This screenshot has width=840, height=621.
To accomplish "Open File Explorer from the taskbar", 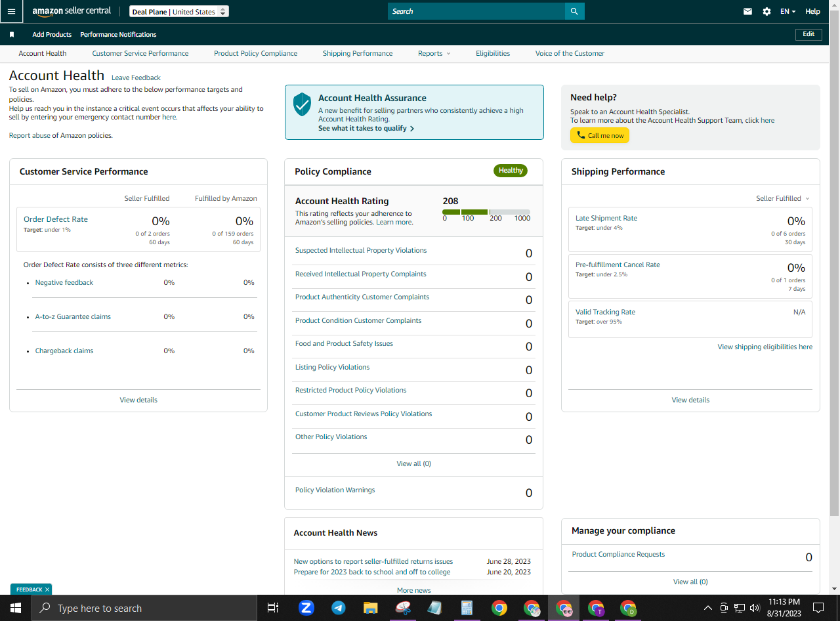I will (x=371, y=608).
